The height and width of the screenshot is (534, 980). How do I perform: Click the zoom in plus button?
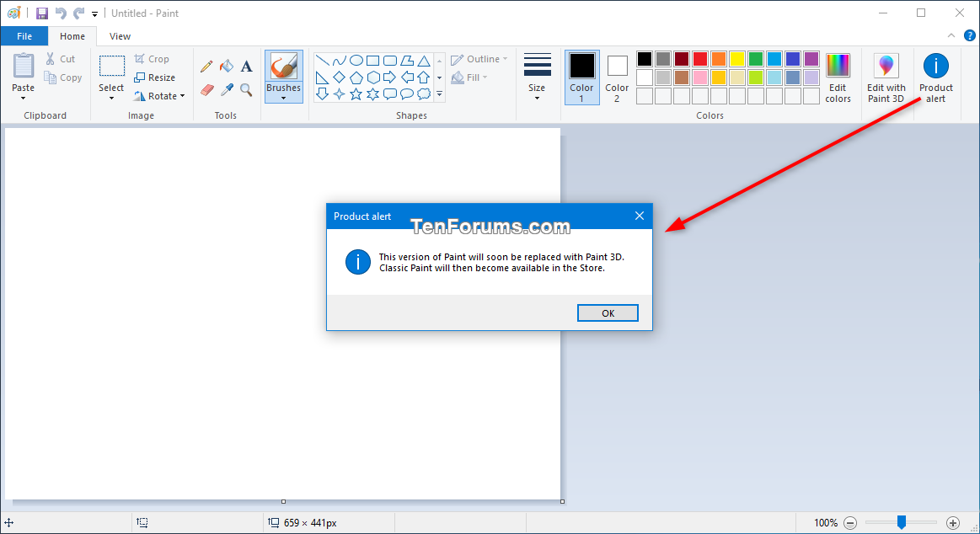coord(952,523)
